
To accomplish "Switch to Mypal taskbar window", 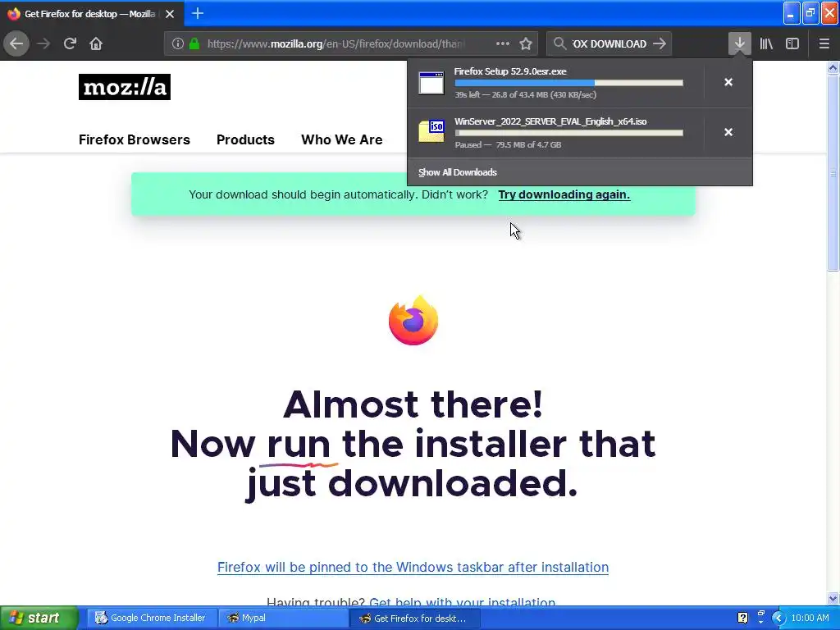I will click(x=283, y=618).
